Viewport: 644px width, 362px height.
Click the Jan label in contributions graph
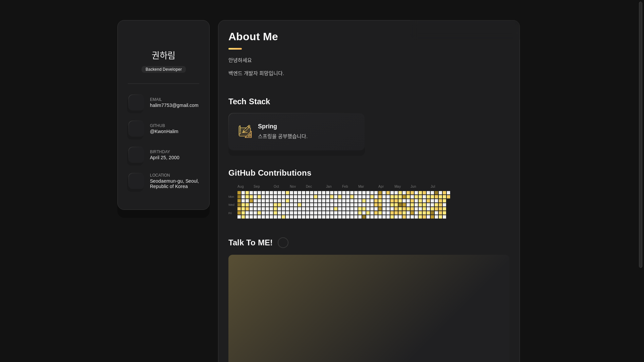pyautogui.click(x=329, y=187)
